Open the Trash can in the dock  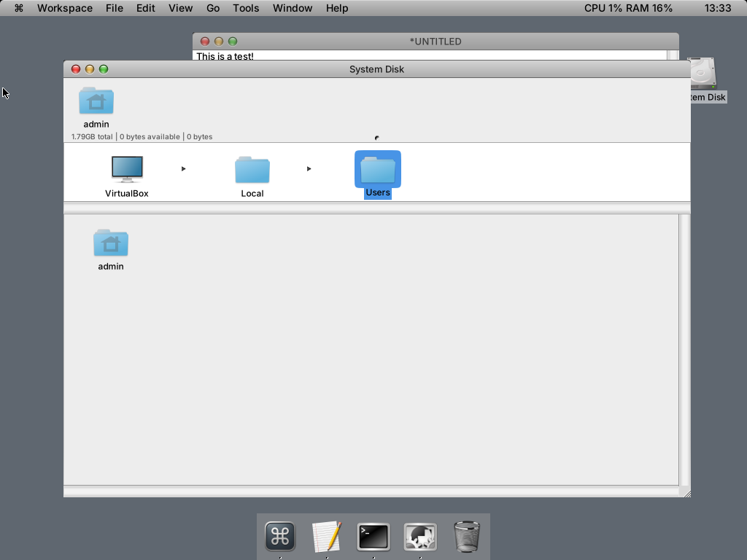(467, 537)
